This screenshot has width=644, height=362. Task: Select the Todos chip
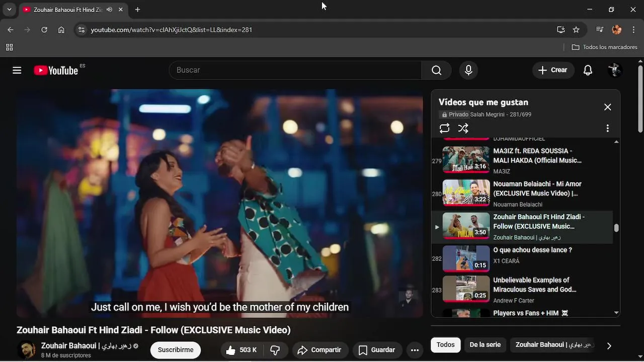[445, 345]
